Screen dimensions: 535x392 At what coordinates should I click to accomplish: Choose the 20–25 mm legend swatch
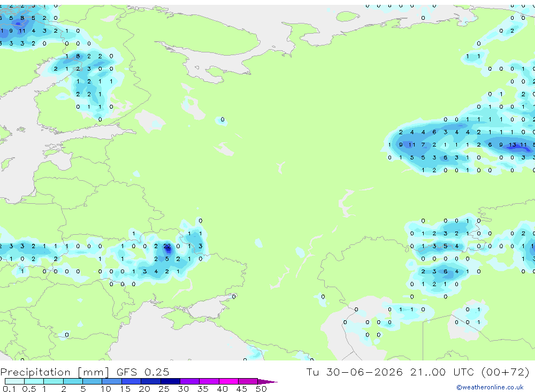pyautogui.click(x=151, y=381)
